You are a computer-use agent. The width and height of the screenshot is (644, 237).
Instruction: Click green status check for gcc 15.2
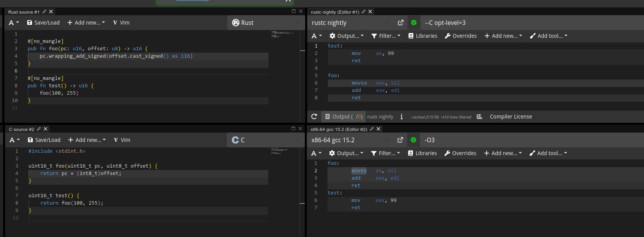tap(413, 140)
